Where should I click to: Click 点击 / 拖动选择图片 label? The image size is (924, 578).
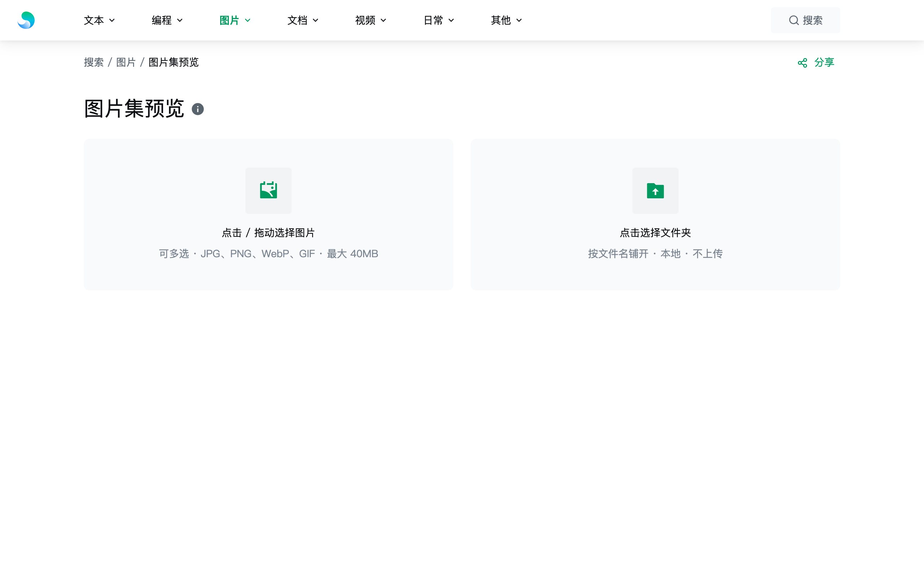[x=269, y=233]
